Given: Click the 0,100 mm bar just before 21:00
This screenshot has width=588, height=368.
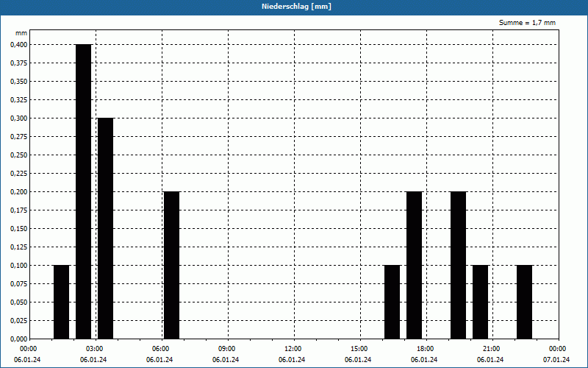Looking at the screenshot, I should (x=481, y=302).
